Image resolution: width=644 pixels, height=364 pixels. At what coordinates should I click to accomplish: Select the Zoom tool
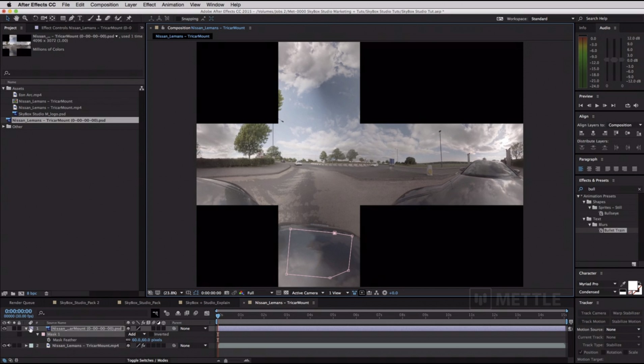tap(25, 18)
